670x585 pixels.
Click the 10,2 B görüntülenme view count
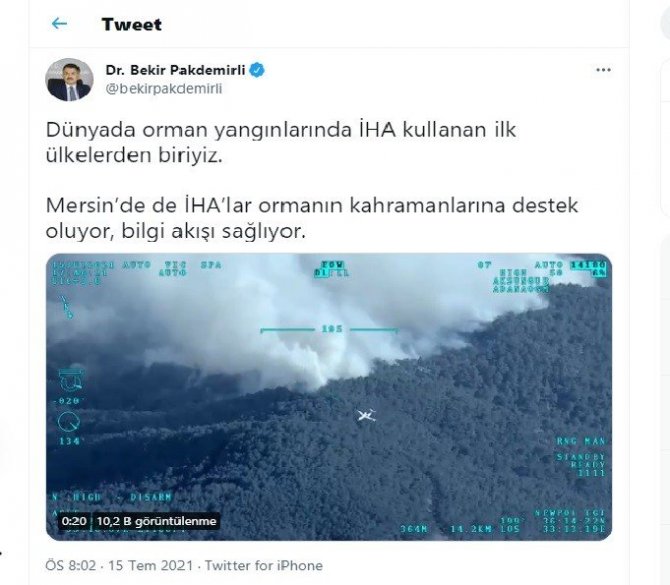tap(156, 521)
